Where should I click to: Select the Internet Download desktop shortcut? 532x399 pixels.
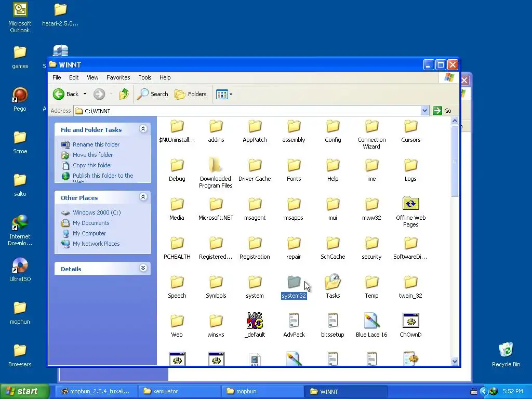(x=20, y=231)
